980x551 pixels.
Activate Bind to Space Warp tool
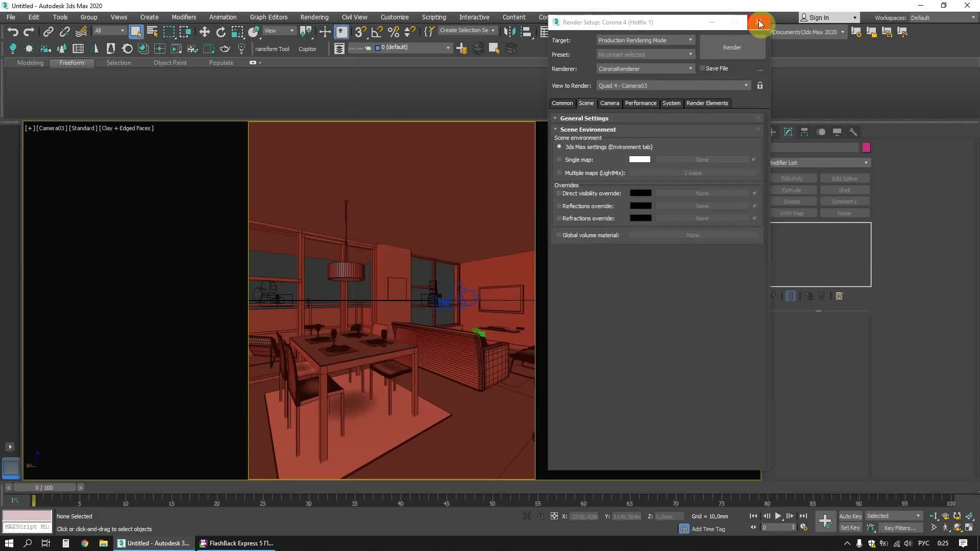[x=81, y=32]
